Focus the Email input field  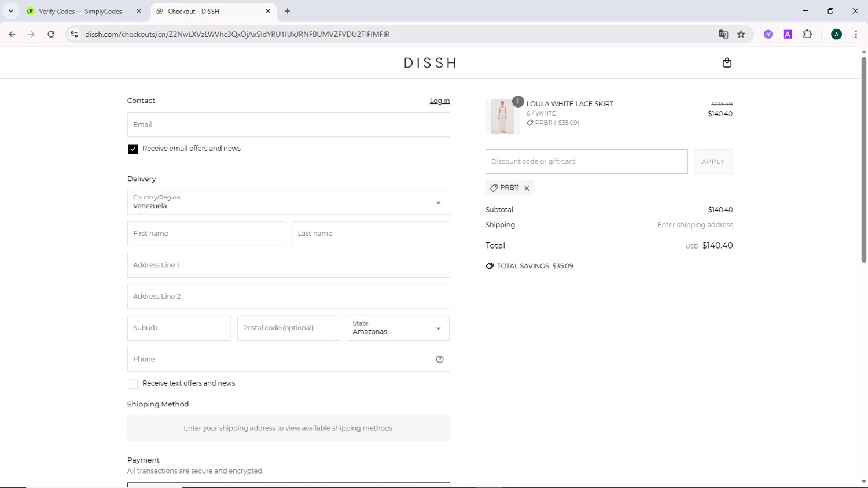point(288,125)
